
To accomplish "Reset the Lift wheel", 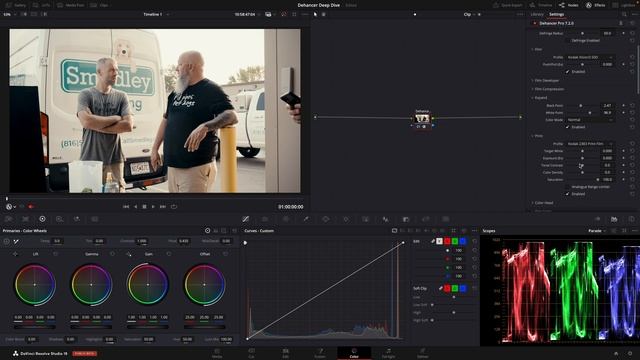I will (56, 254).
